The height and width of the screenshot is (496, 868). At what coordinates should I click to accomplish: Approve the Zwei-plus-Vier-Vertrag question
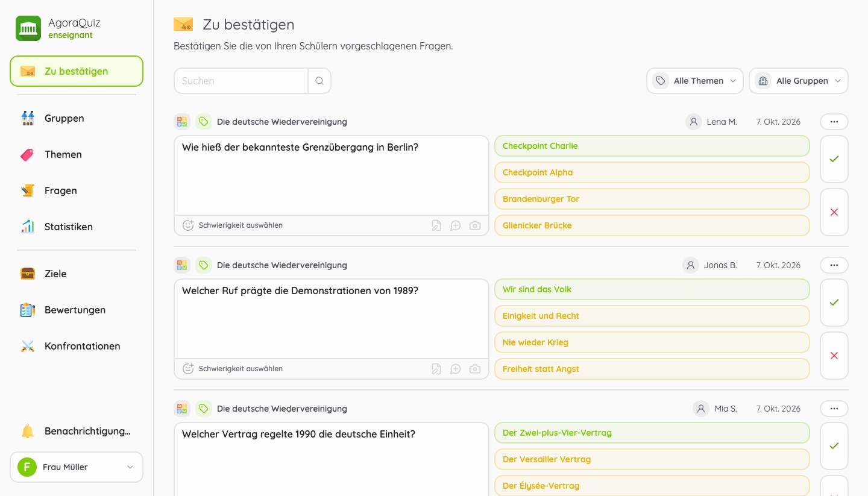click(834, 446)
